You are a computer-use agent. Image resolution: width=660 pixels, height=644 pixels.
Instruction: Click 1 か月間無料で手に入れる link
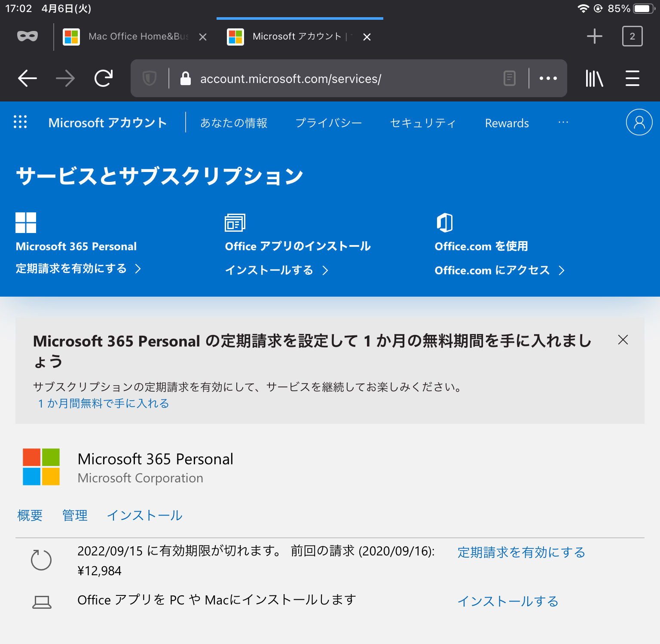[104, 403]
